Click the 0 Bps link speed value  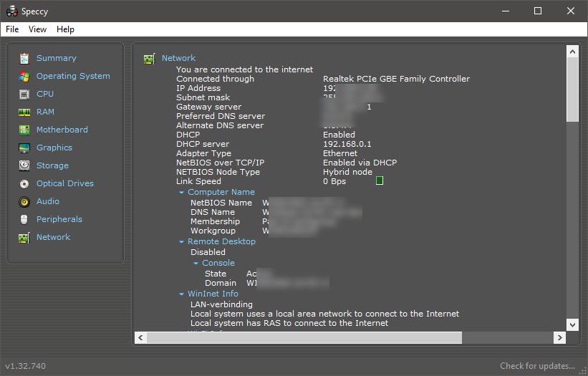(334, 181)
